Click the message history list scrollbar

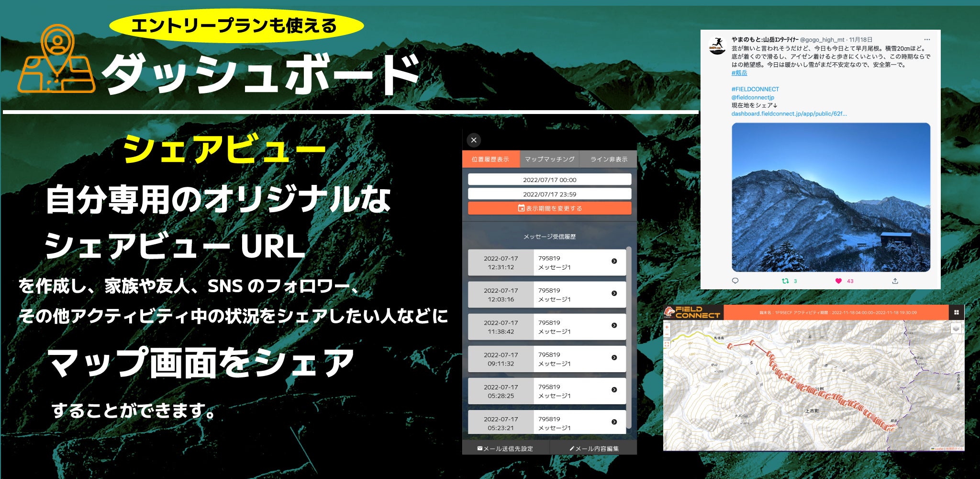pyautogui.click(x=629, y=338)
